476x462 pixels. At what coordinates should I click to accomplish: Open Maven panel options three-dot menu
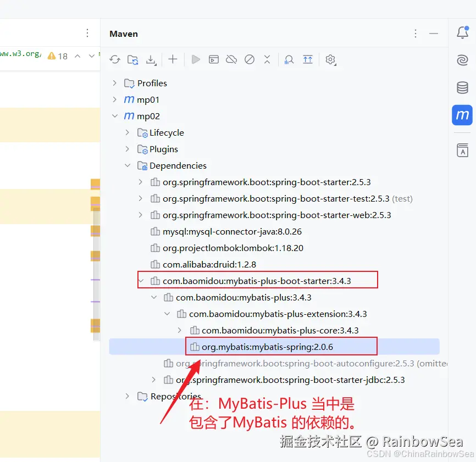pos(416,34)
